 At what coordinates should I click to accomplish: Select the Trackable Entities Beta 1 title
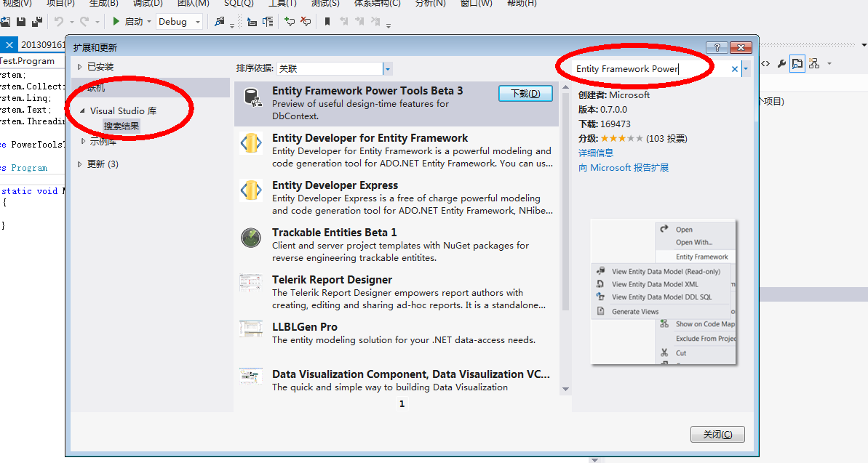(335, 233)
